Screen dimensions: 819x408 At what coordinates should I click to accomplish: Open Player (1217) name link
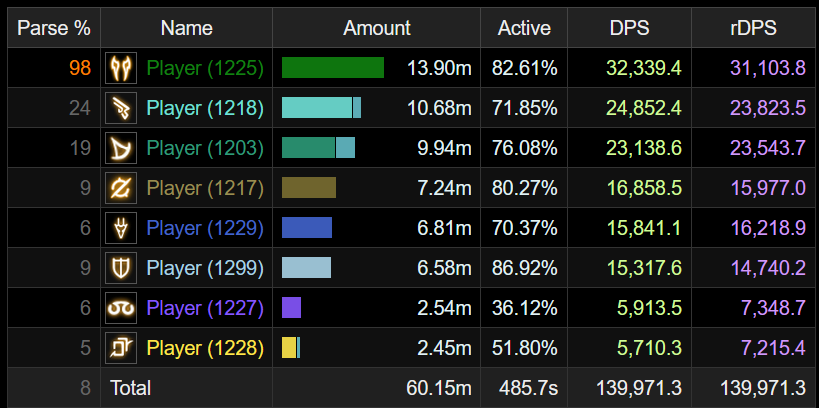point(205,188)
